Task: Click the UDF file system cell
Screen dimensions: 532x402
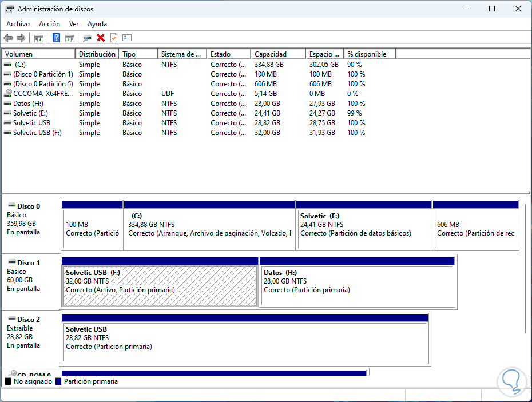Action: pos(168,94)
